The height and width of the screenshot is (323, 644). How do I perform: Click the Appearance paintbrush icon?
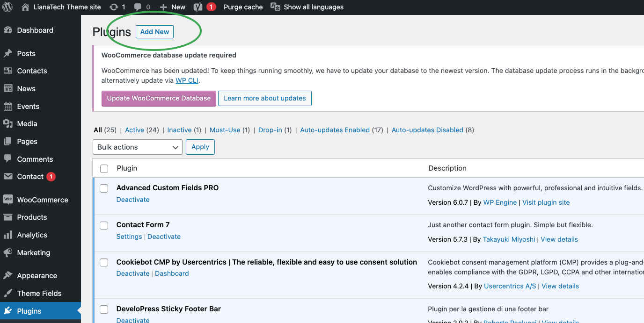coord(8,275)
